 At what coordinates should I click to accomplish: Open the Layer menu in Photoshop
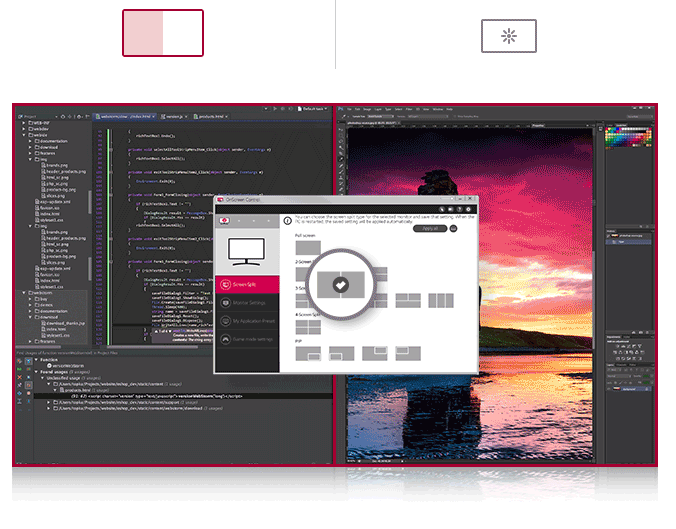[x=378, y=109]
